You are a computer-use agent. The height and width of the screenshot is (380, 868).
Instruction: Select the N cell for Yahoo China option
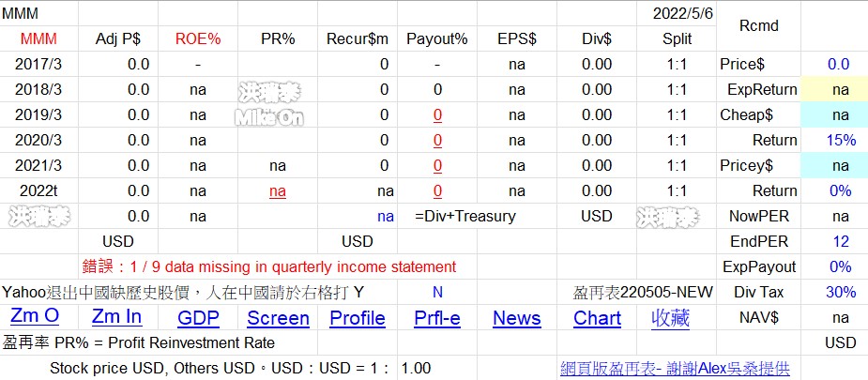[437, 293]
